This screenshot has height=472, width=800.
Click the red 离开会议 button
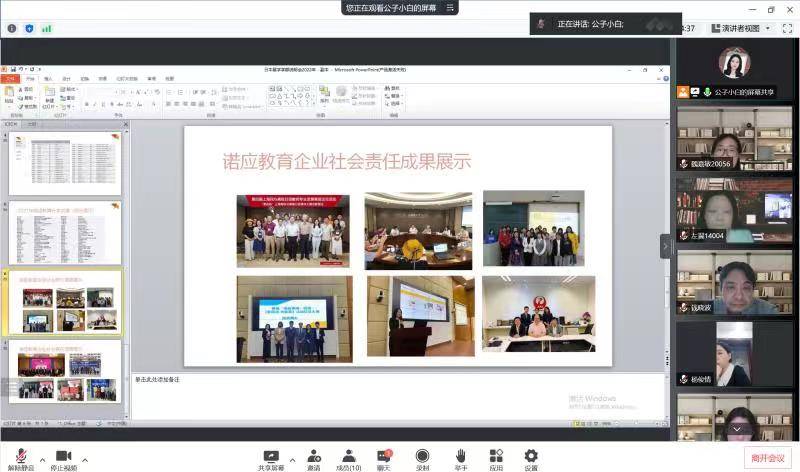tap(769, 458)
